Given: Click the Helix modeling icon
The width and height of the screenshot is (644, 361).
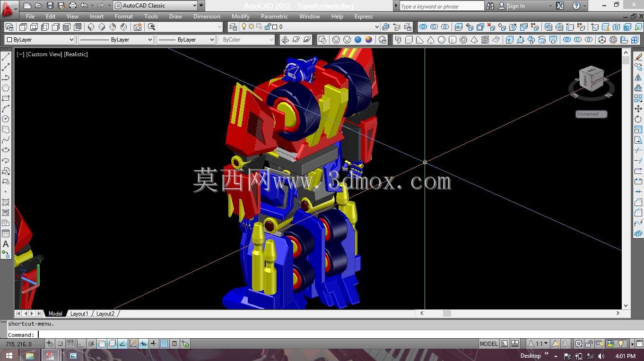Looking at the screenshot, I should point(485,40).
